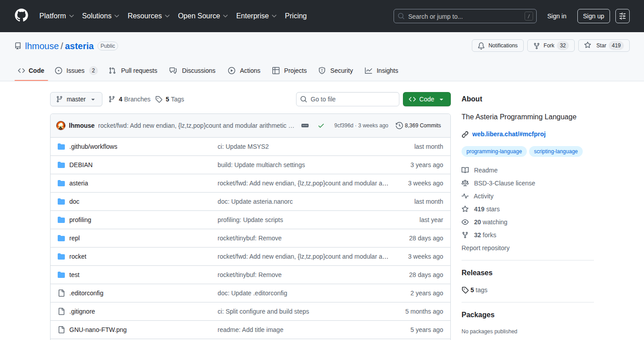Click the .github/workflows folder icon

[x=62, y=147]
